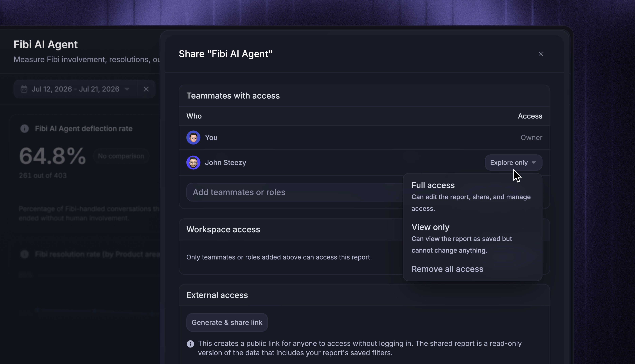The height and width of the screenshot is (364, 635).
Task: Click the Fibi AI Agent report title
Action: pyautogui.click(x=45, y=45)
